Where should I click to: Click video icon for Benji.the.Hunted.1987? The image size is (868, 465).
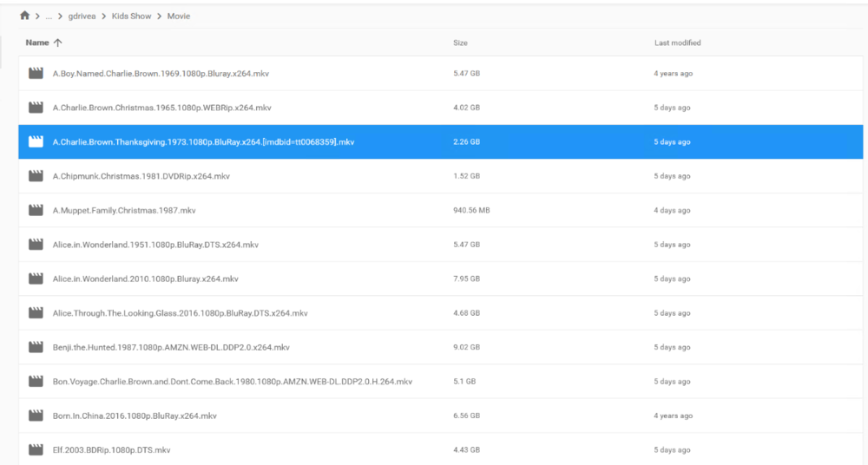[x=36, y=347]
